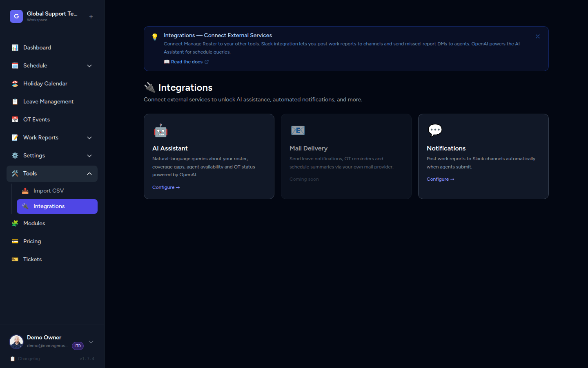Screen dimensions: 588x368
Task: Click the plus icon next to workspace name
Action: [91, 16]
